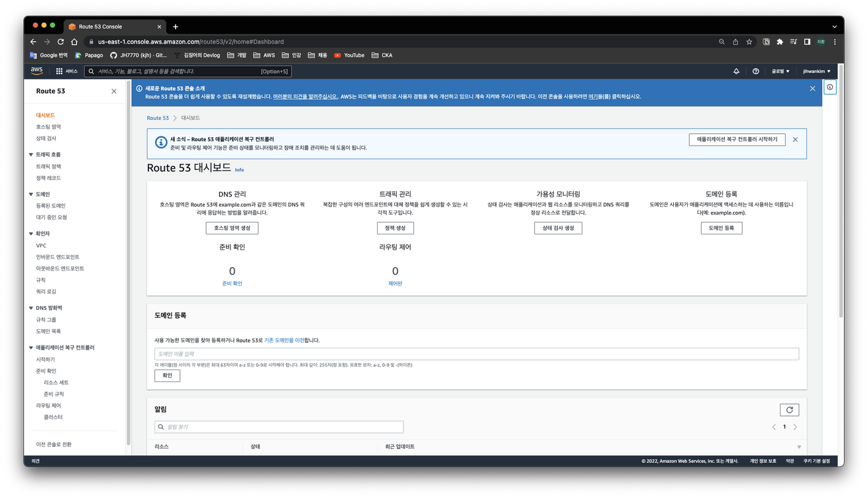Open the jihwankim account dropdown
The height and width of the screenshot is (498, 868).
pyautogui.click(x=816, y=71)
